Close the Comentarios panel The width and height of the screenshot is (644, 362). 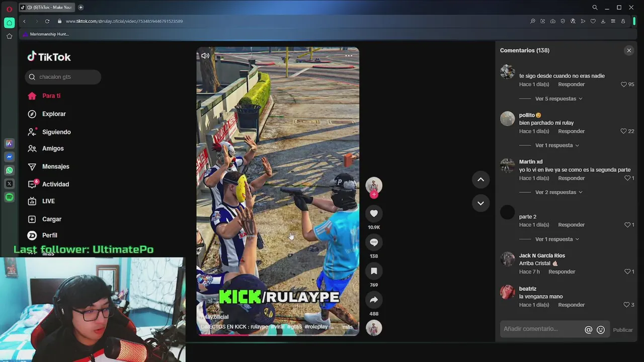629,50
